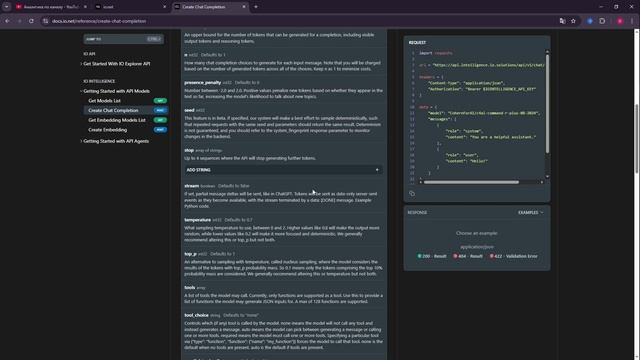
Task: Click the stream parameter name
Action: click(x=191, y=186)
